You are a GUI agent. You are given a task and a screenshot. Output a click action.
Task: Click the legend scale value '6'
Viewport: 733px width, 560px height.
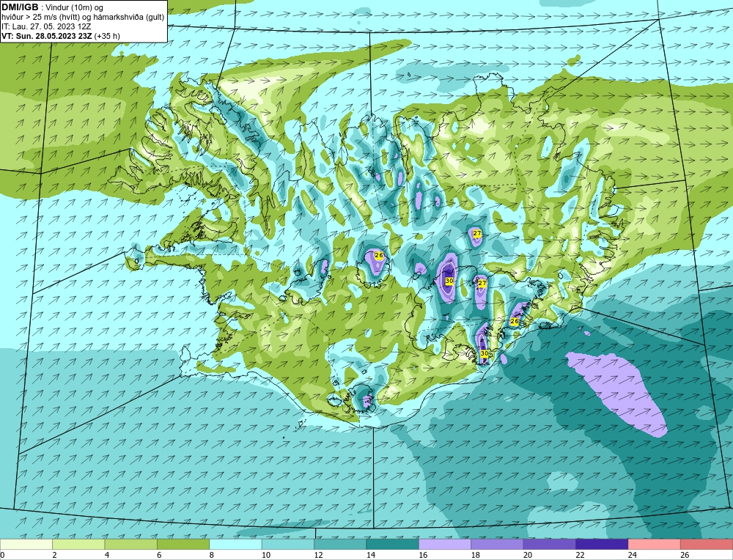pyautogui.click(x=159, y=555)
